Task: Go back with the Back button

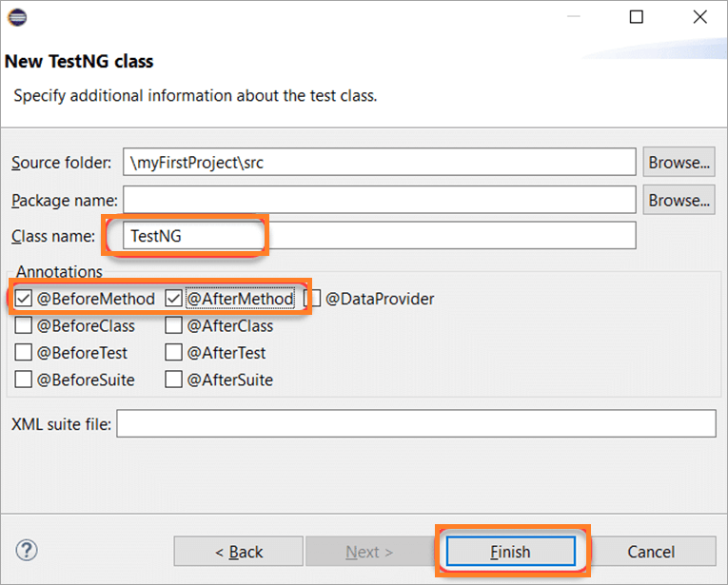Action: 239,551
